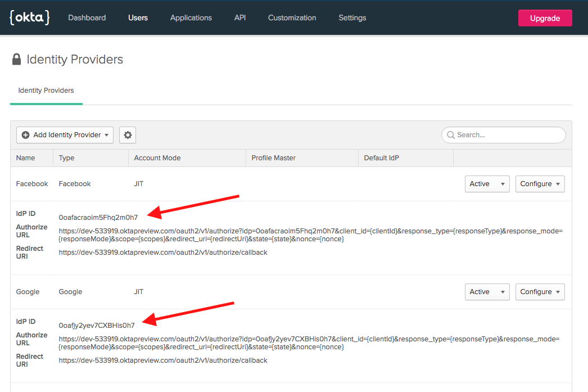Click the plus icon on Add Identity Provider
The width and height of the screenshot is (588, 392).
[26, 135]
